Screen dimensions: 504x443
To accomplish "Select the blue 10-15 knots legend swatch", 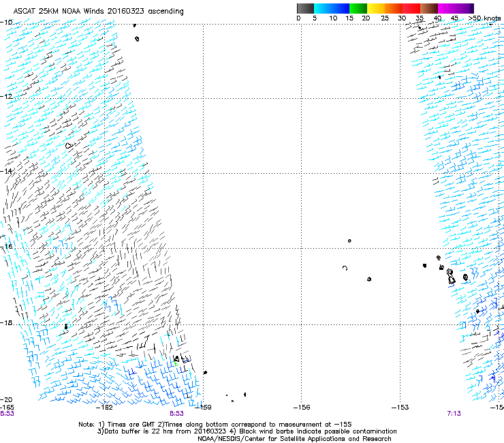I will pos(341,8).
